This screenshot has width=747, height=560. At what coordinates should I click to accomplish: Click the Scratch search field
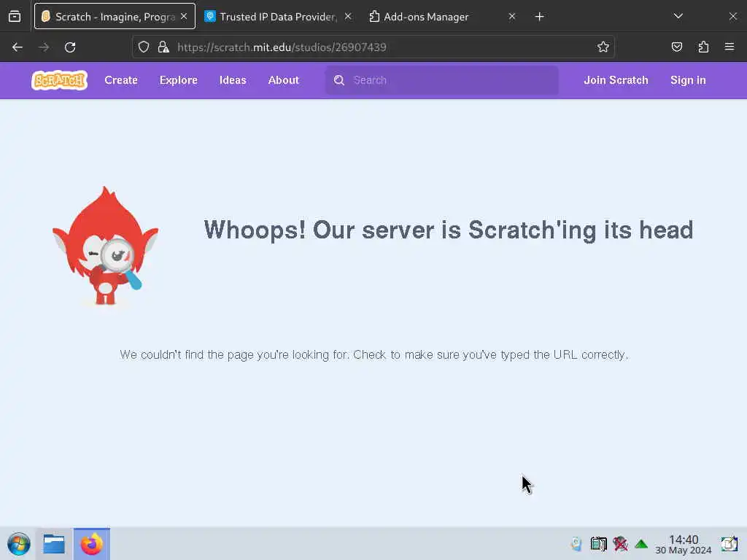coord(441,80)
